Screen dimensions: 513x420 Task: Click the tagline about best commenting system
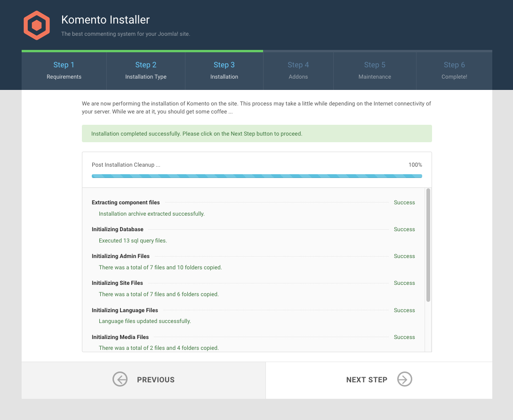126,34
